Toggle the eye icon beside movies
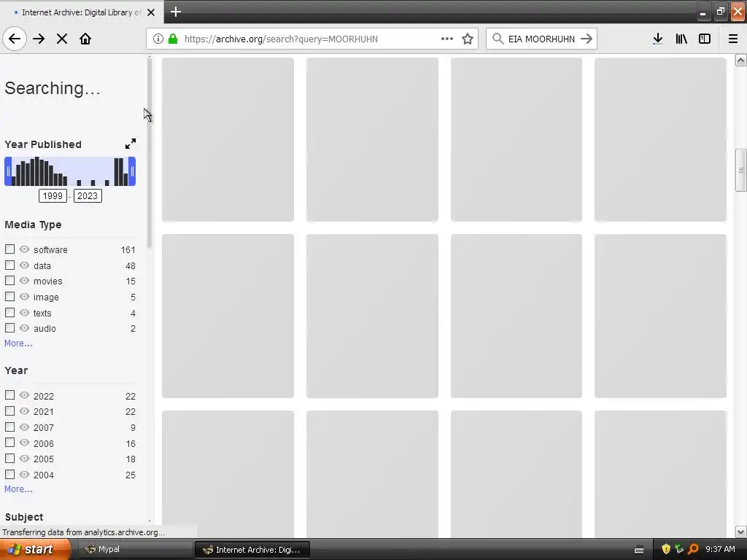The width and height of the screenshot is (747, 560). [x=24, y=281]
